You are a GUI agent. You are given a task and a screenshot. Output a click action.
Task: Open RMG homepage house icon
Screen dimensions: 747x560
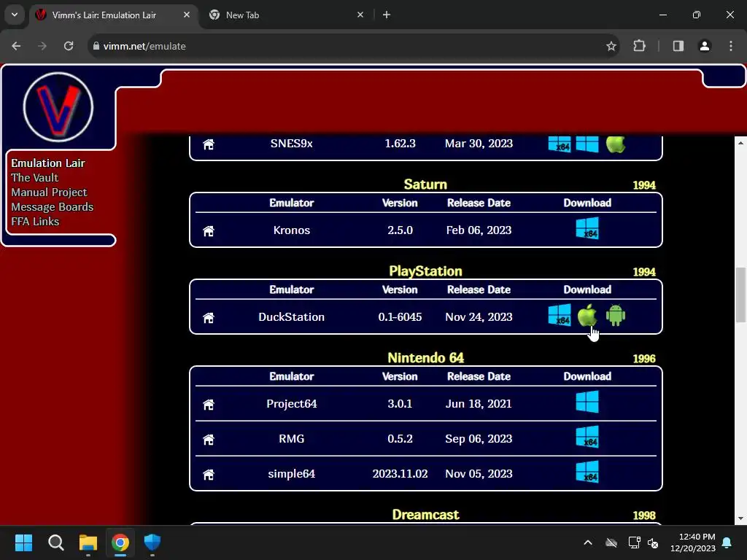pyautogui.click(x=208, y=439)
